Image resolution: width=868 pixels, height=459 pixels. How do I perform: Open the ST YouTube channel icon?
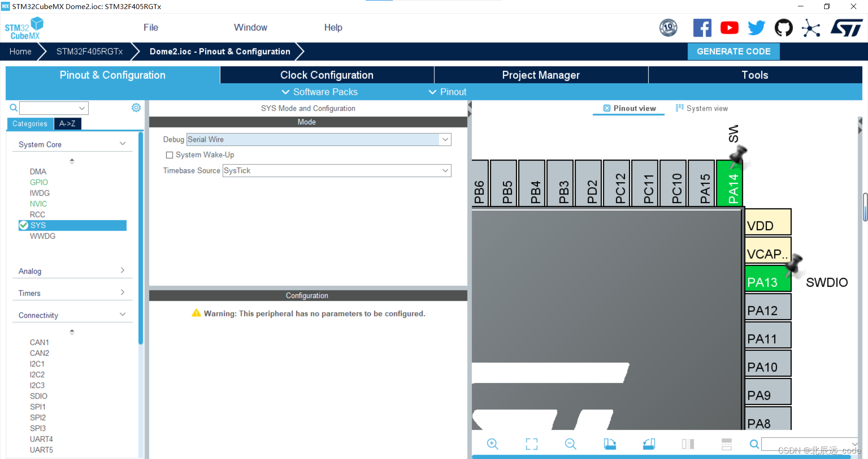click(729, 28)
